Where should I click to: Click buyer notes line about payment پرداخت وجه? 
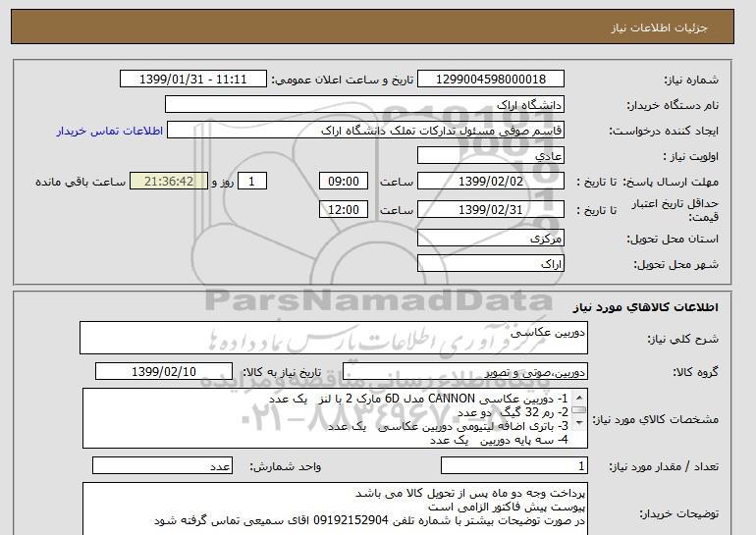470,493
